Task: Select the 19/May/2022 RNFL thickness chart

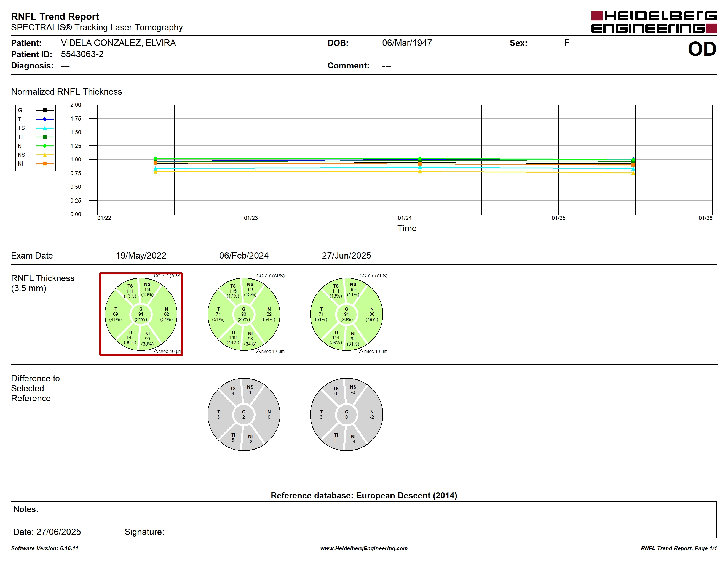Action: coord(141,314)
